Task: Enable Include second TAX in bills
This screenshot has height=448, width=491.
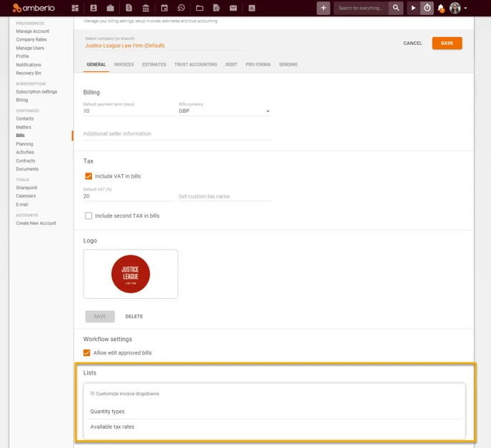Action: [x=88, y=215]
